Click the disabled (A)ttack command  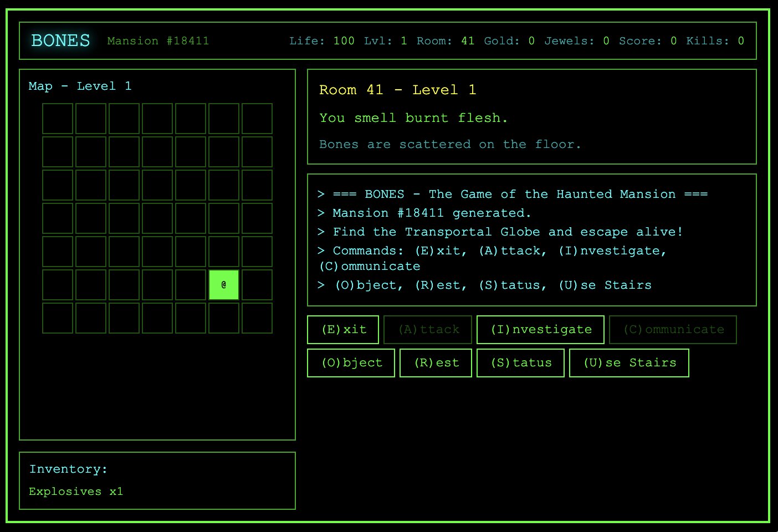coord(427,329)
